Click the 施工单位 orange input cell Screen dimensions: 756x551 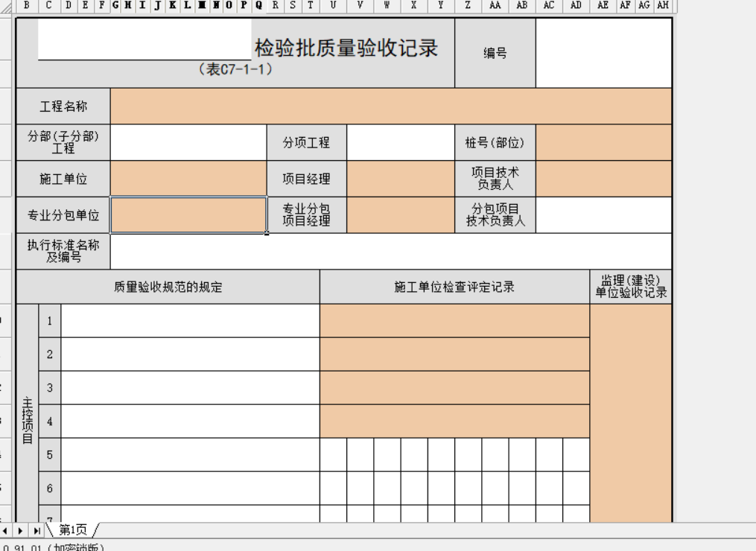point(188,179)
